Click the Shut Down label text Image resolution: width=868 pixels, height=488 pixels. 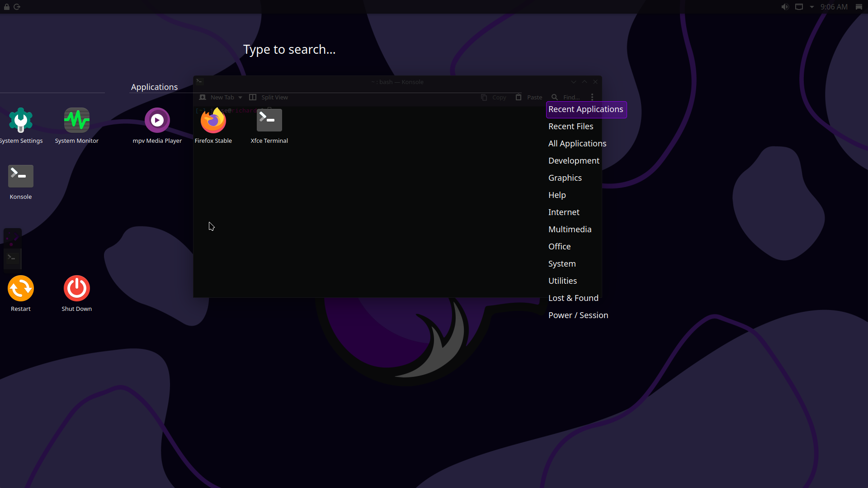coord(77,309)
